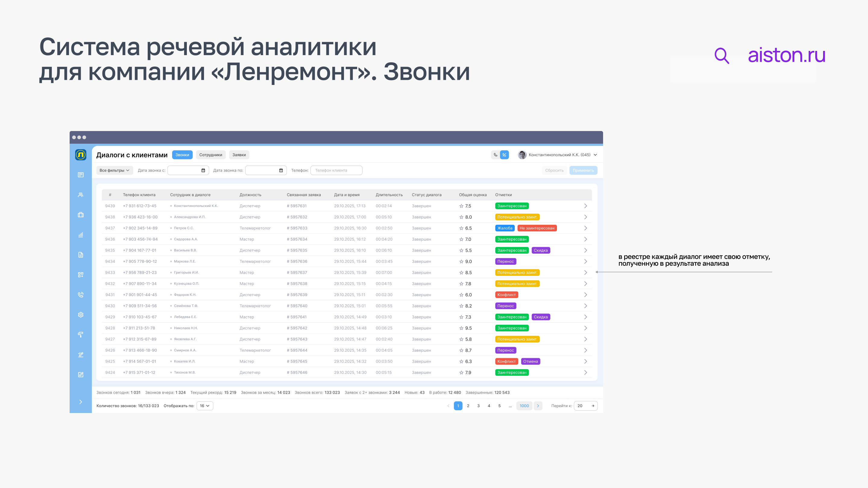Open the users section in the sidebar
Image resolution: width=868 pixels, height=488 pixels.
[x=80, y=195]
